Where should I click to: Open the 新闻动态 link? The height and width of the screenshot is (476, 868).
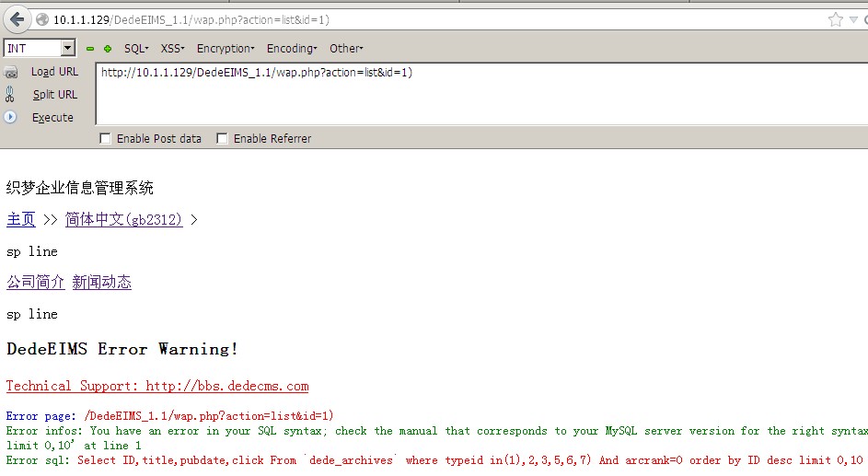coord(102,283)
